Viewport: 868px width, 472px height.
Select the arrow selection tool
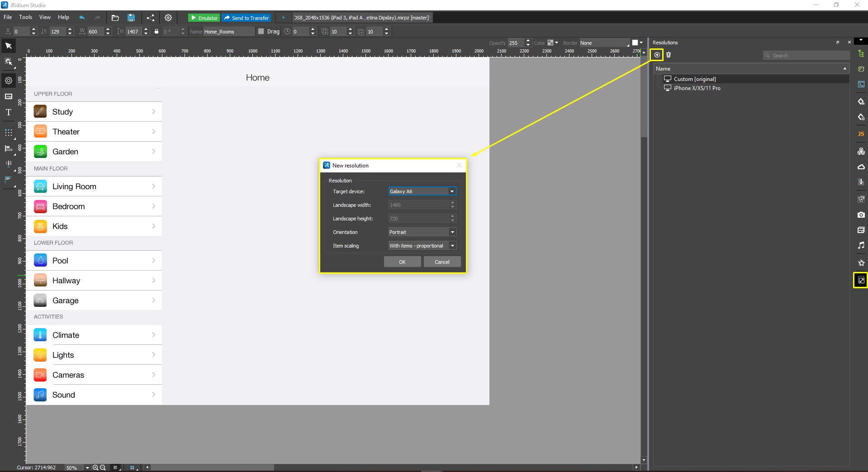pos(8,45)
